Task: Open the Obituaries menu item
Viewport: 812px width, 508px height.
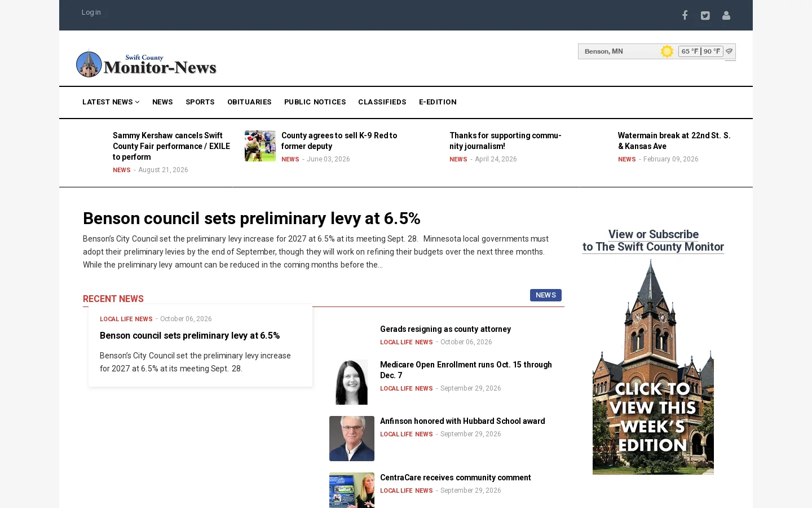Action: pos(249,102)
